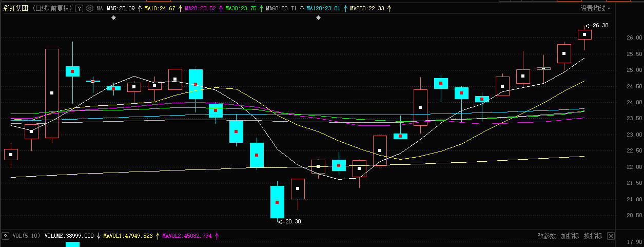Select MA120:23.81 moving average label
The height and width of the screenshot is (247, 644).
(x=323, y=9)
